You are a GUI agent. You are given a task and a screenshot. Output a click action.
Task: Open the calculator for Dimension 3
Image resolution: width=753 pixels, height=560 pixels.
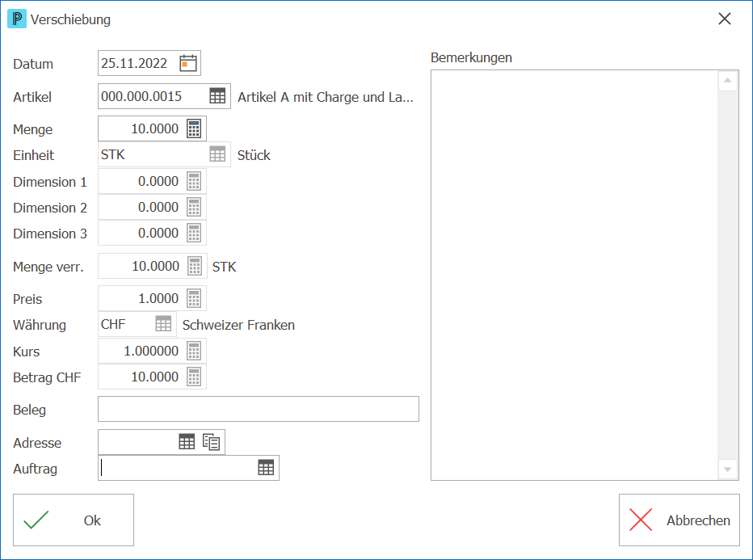[194, 234]
